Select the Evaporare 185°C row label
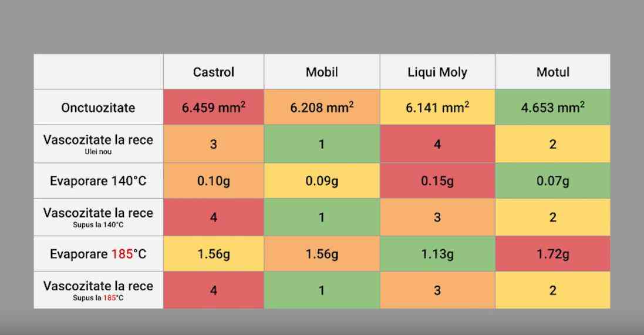 pos(98,254)
